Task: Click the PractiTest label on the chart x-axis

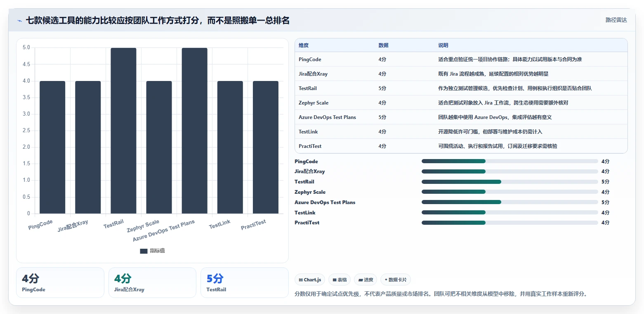Action: [x=253, y=225]
